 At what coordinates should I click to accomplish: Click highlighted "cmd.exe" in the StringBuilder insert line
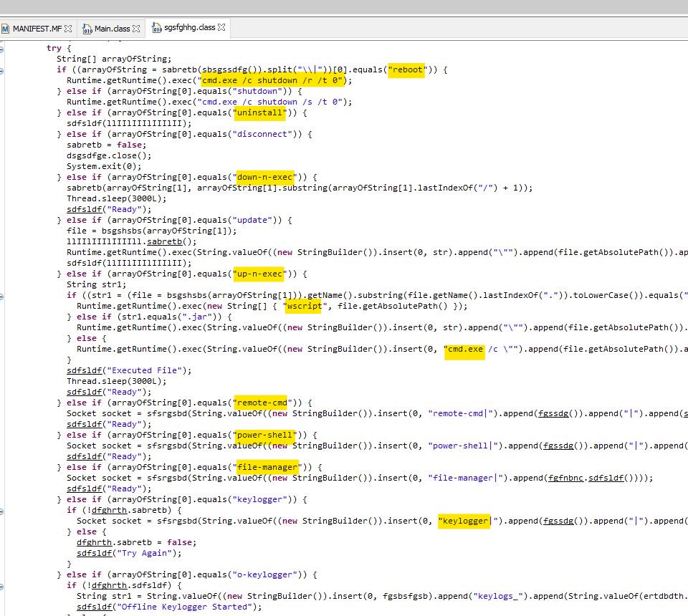point(465,349)
